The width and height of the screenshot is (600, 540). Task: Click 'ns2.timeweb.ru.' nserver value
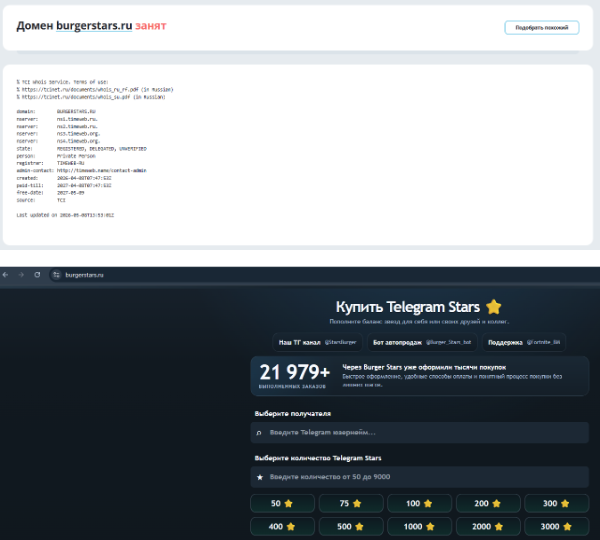pyautogui.click(x=77, y=126)
